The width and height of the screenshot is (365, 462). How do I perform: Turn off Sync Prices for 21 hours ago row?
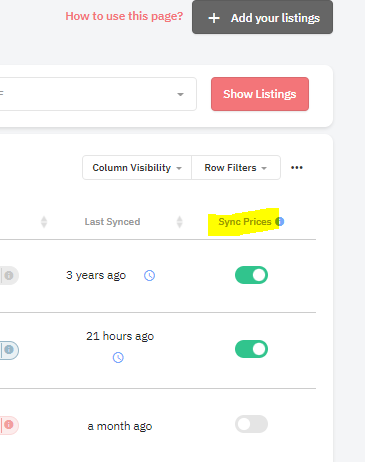point(251,349)
